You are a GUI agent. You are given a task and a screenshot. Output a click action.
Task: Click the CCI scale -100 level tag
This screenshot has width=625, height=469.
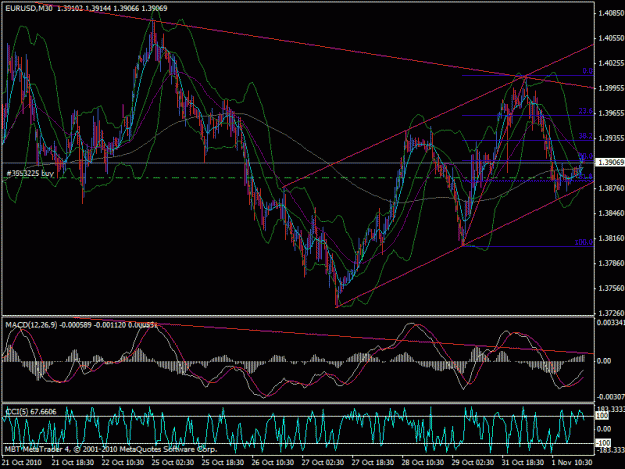tap(603, 443)
